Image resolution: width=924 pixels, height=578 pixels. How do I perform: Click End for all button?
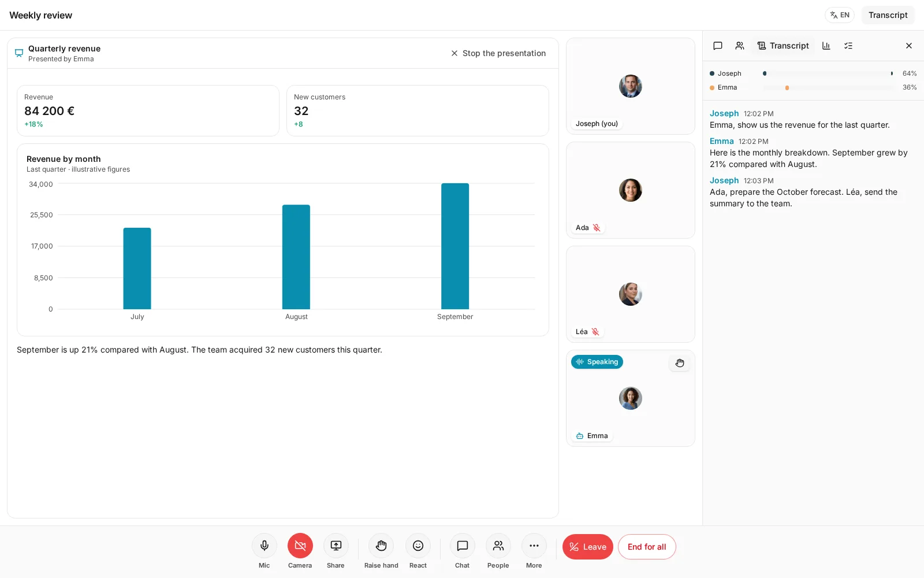(647, 547)
